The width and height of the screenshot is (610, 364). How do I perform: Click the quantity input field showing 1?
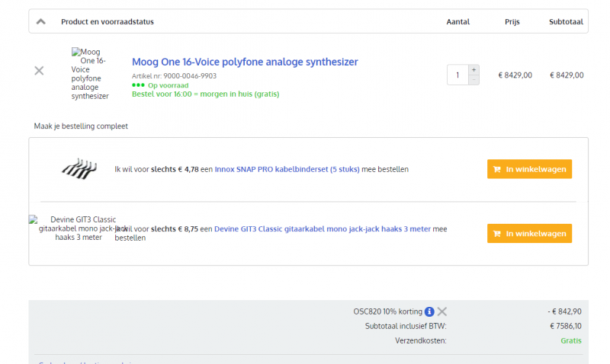457,75
